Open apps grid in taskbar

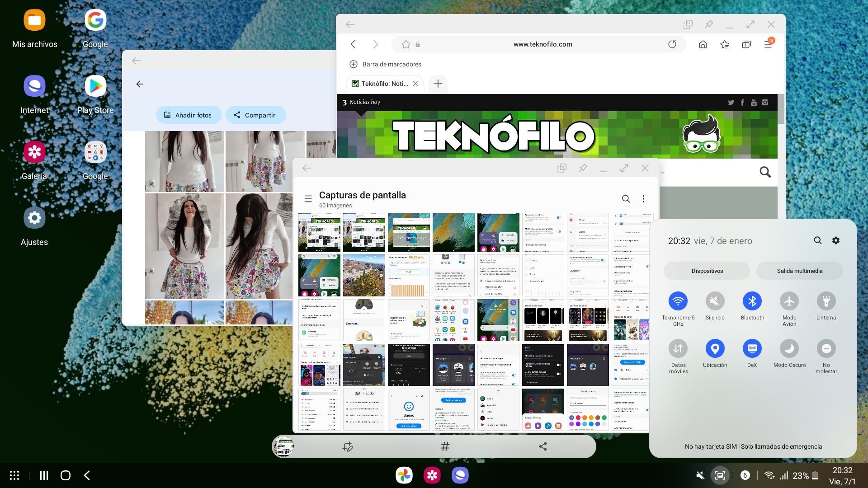click(14, 475)
